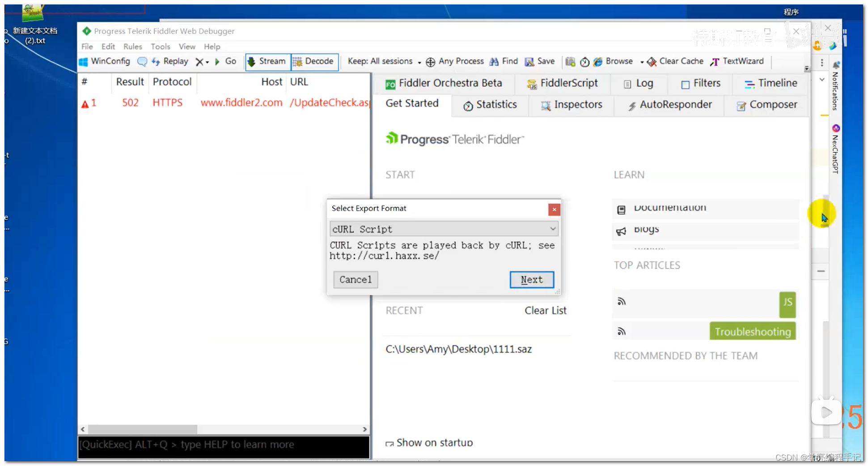This screenshot has height=466, width=868.
Task: Open the Remove sessions X menu
Action: 202,62
